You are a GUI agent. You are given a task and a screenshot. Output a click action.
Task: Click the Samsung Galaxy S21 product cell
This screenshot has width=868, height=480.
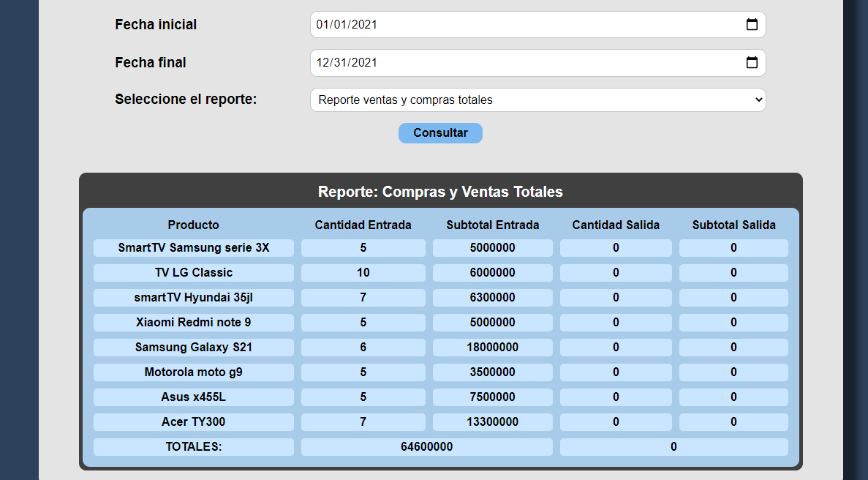(x=193, y=348)
